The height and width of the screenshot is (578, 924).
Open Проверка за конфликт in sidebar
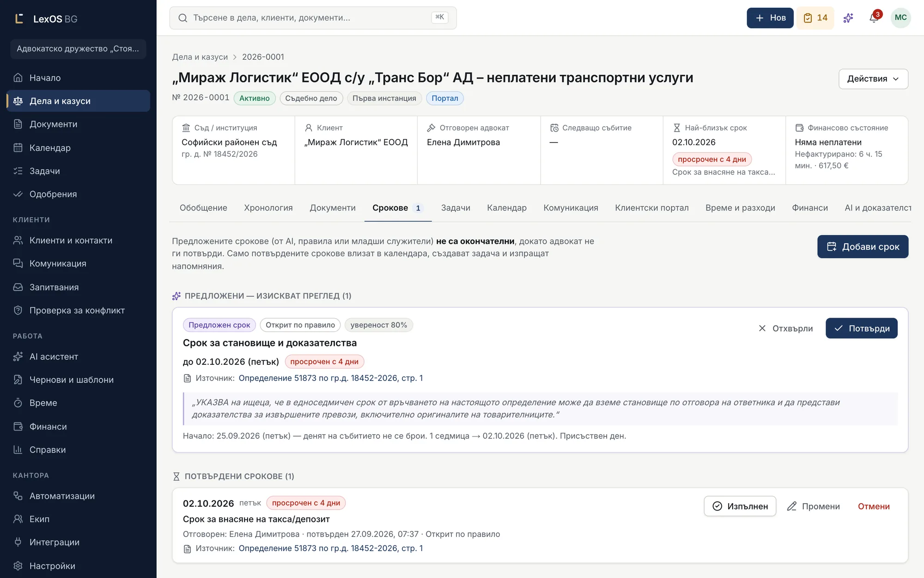(x=79, y=310)
